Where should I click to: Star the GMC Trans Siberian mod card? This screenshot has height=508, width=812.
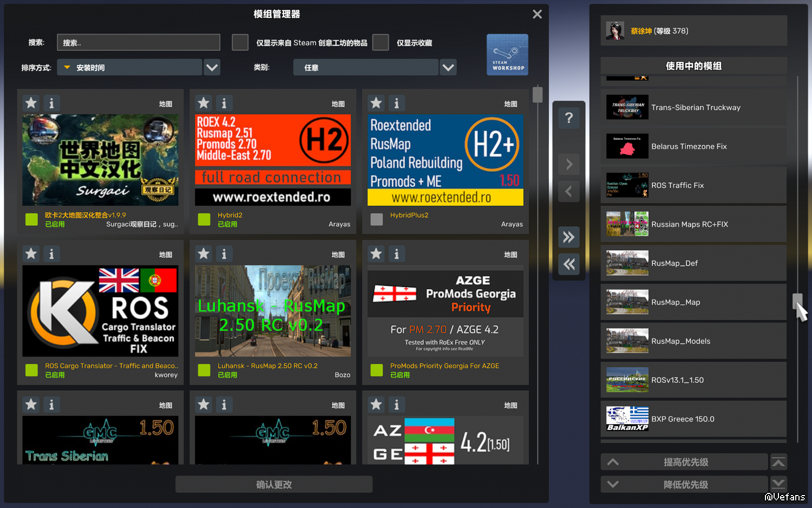31,404
